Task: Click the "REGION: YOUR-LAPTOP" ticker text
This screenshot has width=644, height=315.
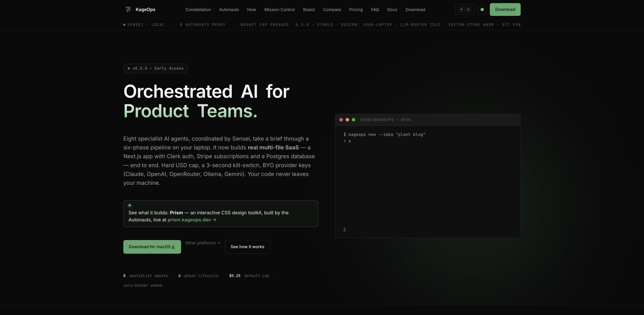Action: click(367, 25)
